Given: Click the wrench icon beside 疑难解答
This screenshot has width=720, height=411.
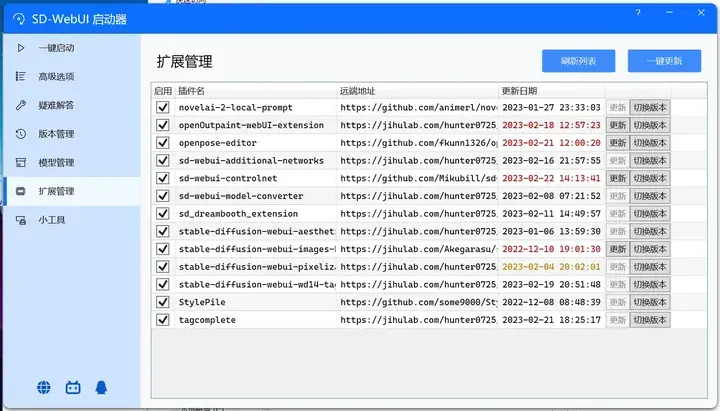Looking at the screenshot, I should pyautogui.click(x=21, y=105).
